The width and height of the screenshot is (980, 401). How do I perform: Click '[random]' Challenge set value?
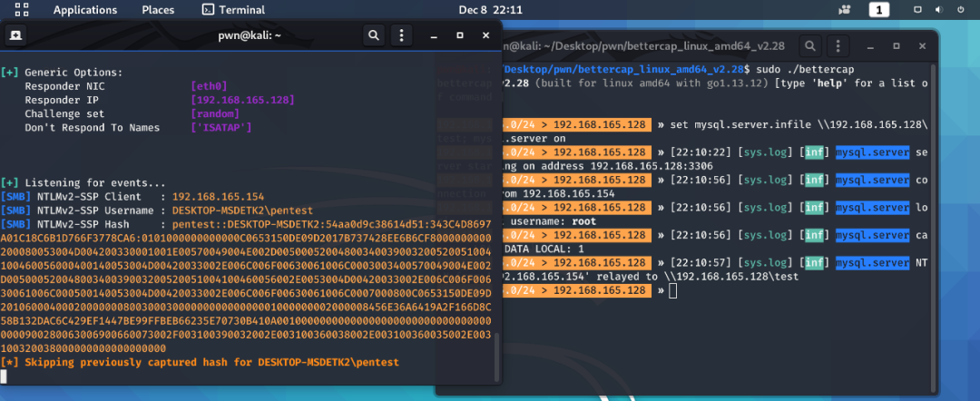coord(216,113)
